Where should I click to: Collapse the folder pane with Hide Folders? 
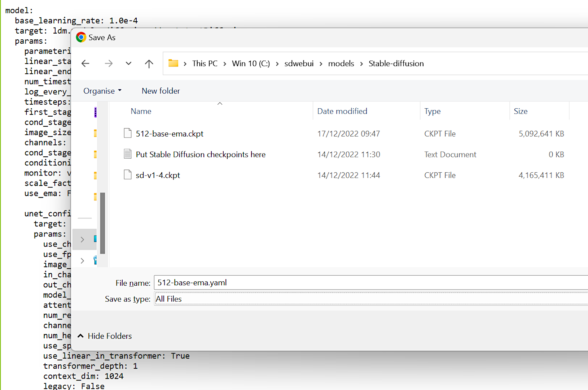point(105,336)
